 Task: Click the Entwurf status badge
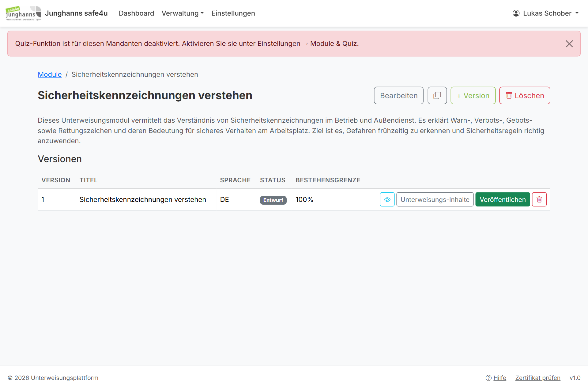coord(273,200)
